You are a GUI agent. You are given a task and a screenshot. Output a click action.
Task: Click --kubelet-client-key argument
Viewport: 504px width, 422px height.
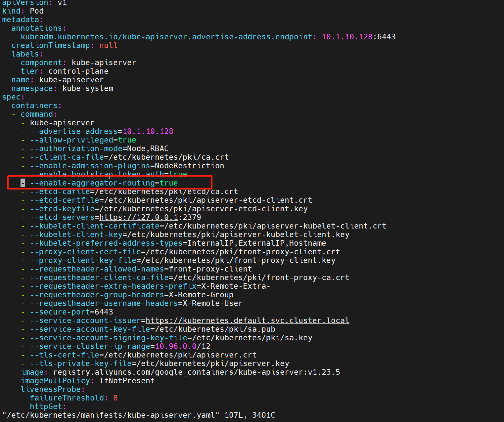pyautogui.click(x=190, y=234)
